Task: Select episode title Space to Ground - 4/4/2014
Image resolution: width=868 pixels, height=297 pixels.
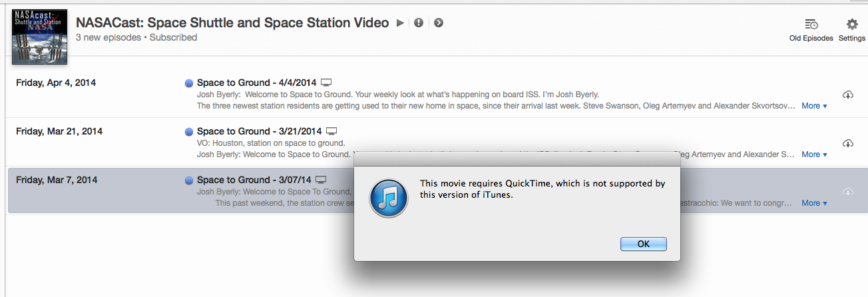Action: pos(256,83)
